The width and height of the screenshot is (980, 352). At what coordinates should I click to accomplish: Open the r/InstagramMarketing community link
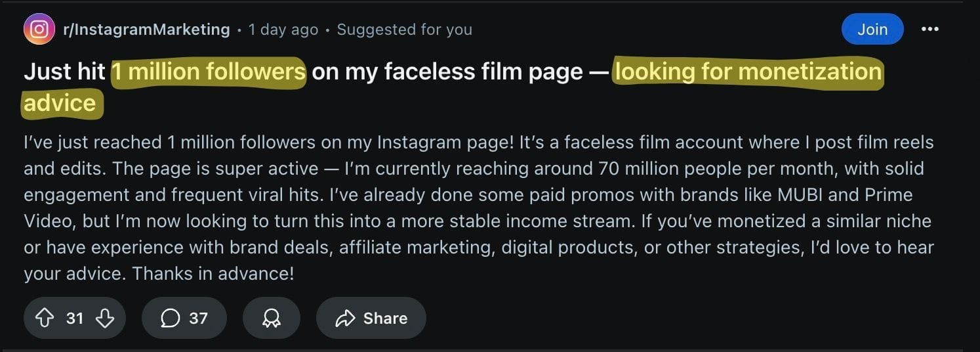(x=146, y=30)
